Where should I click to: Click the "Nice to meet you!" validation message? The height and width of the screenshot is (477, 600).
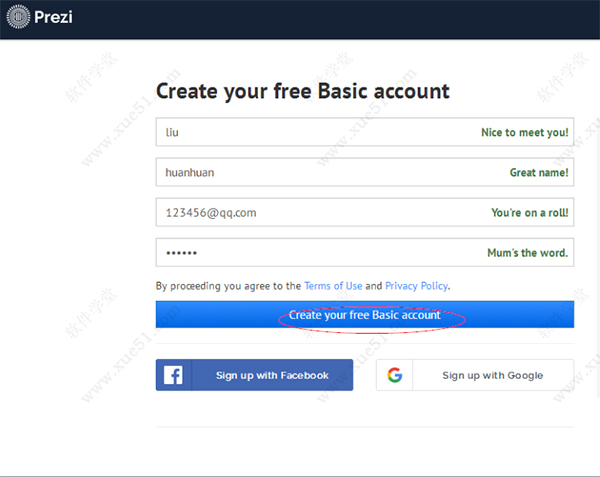click(524, 132)
